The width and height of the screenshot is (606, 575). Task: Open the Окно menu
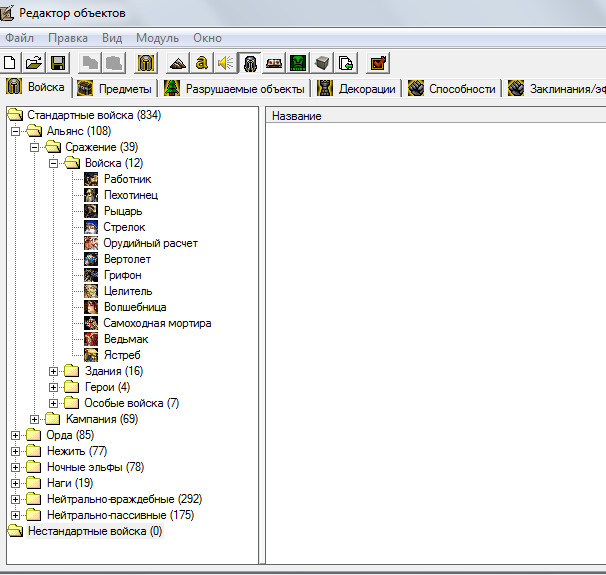pos(208,38)
